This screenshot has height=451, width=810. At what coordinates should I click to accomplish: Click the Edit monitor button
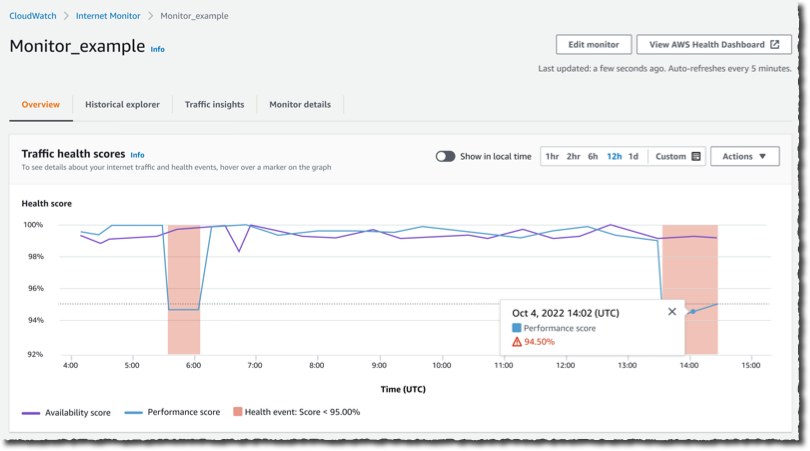tap(594, 44)
